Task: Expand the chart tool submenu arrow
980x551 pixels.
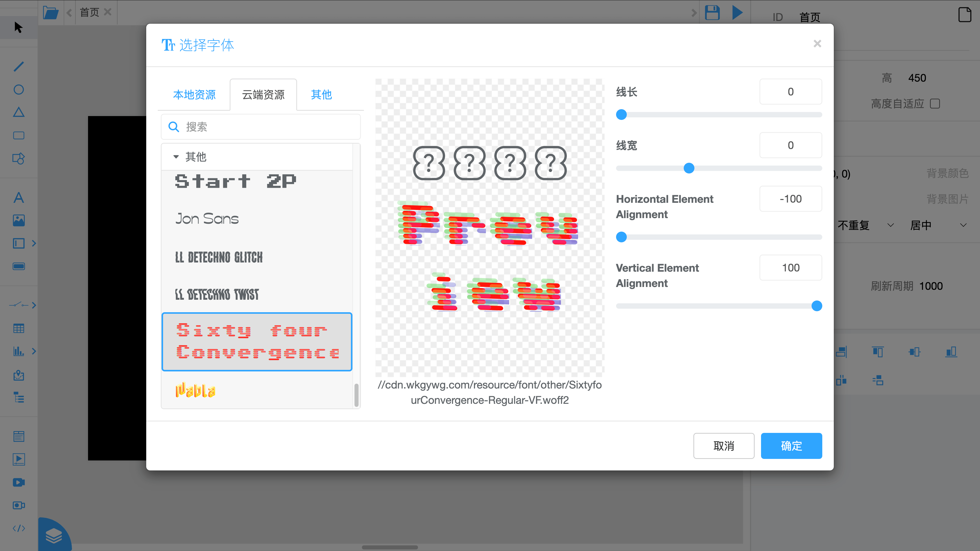Action: pos(34,351)
